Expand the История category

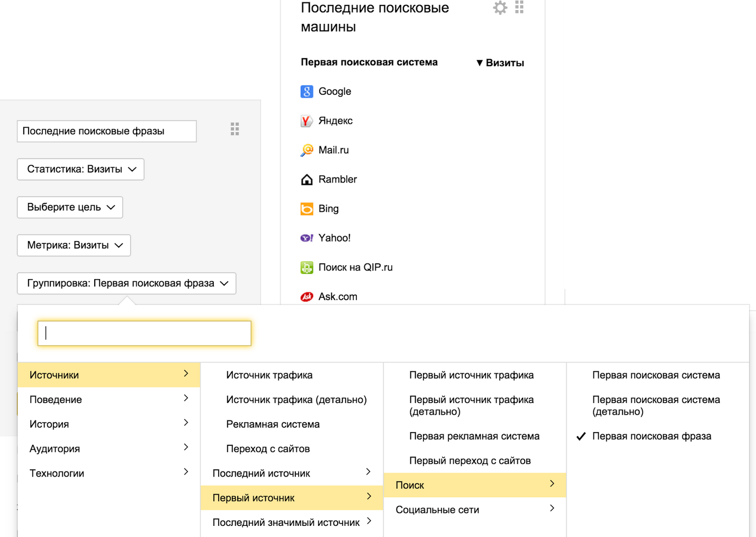tap(109, 424)
